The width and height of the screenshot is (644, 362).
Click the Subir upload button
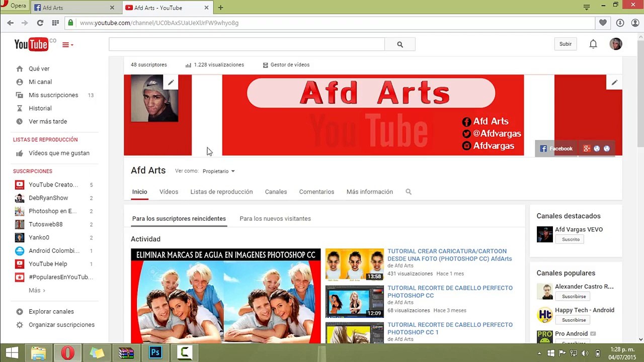566,44
